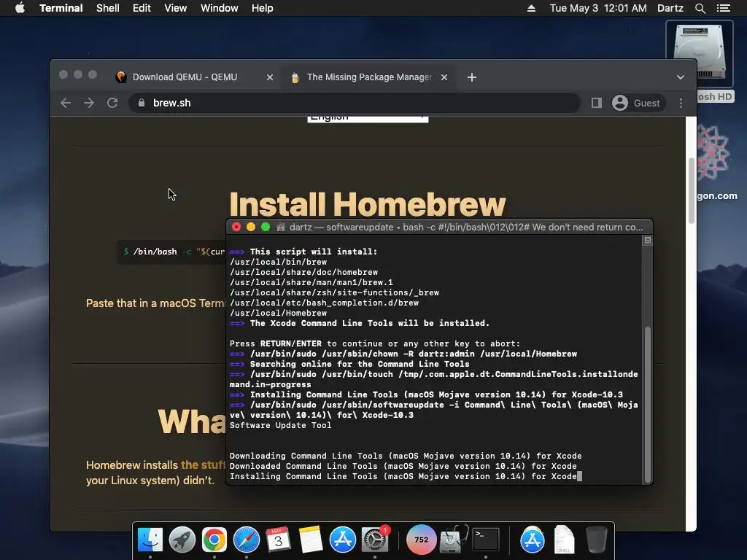Open the Apple menu
This screenshot has height=560, width=747.
[20, 8]
